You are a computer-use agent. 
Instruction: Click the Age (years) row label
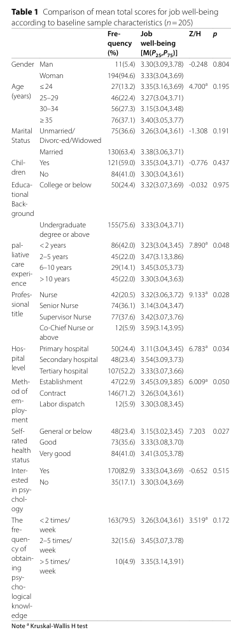click(x=20, y=92)
